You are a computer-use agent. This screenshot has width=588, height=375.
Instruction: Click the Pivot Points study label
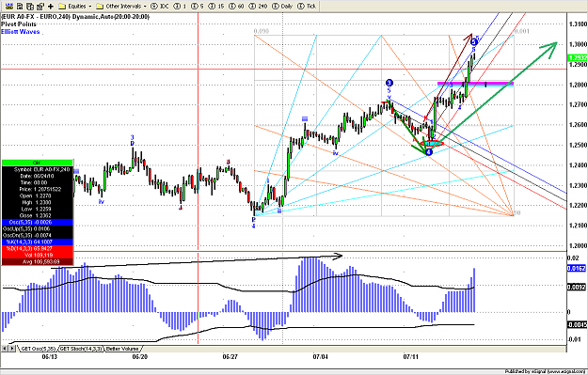point(19,24)
